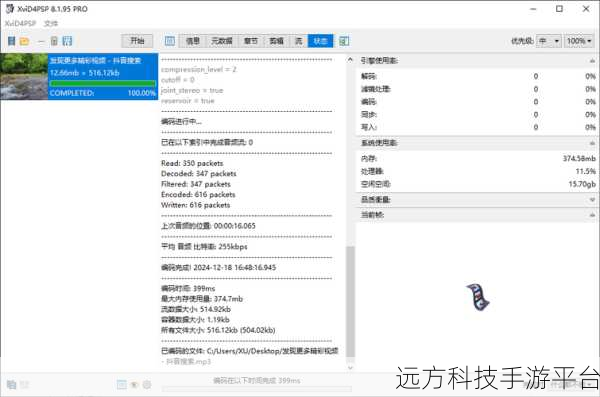The image size is (600, 397).
Task: Click the 解码 row in engine usage
Action: (478, 77)
